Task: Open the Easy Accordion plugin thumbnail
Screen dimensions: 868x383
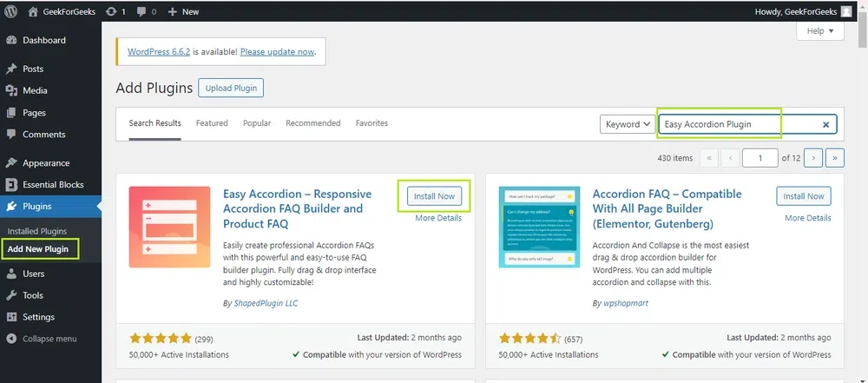Action: (x=169, y=228)
